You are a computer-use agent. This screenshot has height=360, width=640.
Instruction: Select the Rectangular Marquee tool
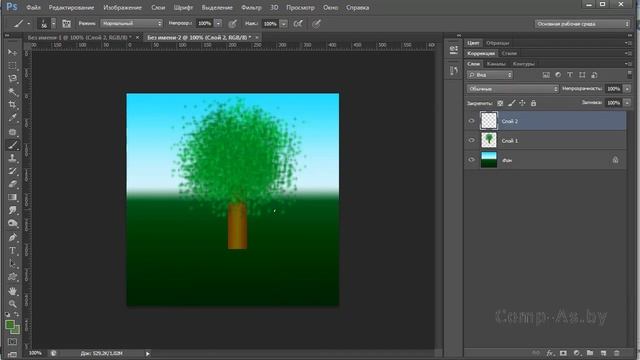coord(12,65)
